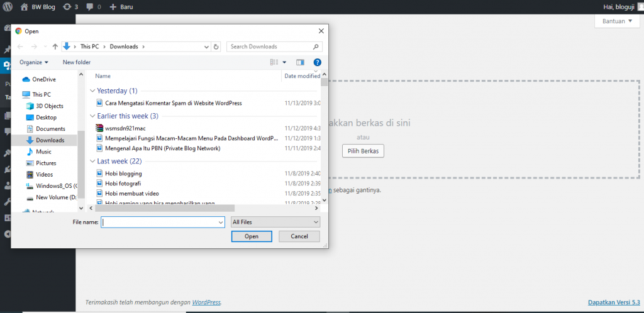
Task: Click the plus Baru new item
Action: [121, 7]
